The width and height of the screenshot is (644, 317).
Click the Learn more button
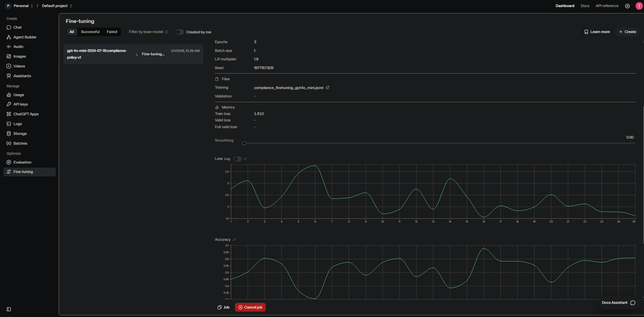point(597,32)
